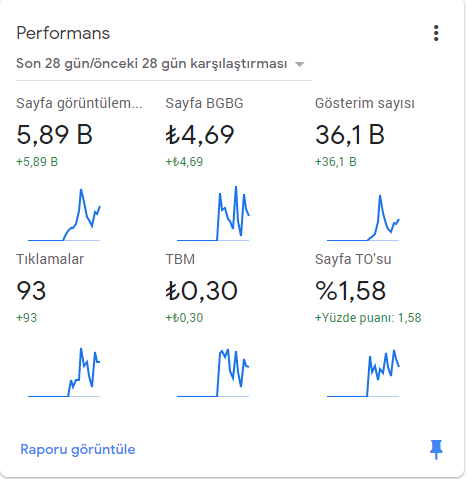
Task: Click the 36,1 B impressions value
Action: [350, 135]
